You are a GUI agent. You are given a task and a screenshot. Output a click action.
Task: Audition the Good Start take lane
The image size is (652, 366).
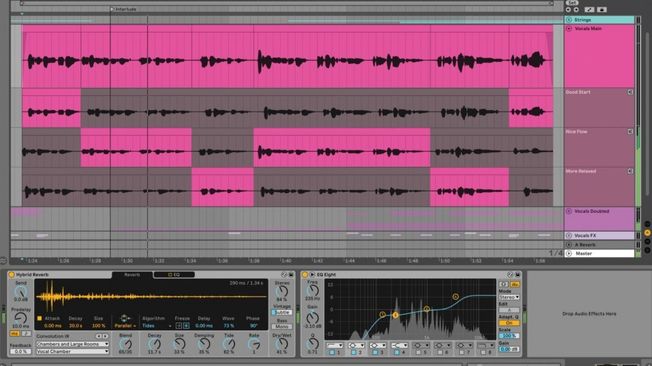click(630, 92)
